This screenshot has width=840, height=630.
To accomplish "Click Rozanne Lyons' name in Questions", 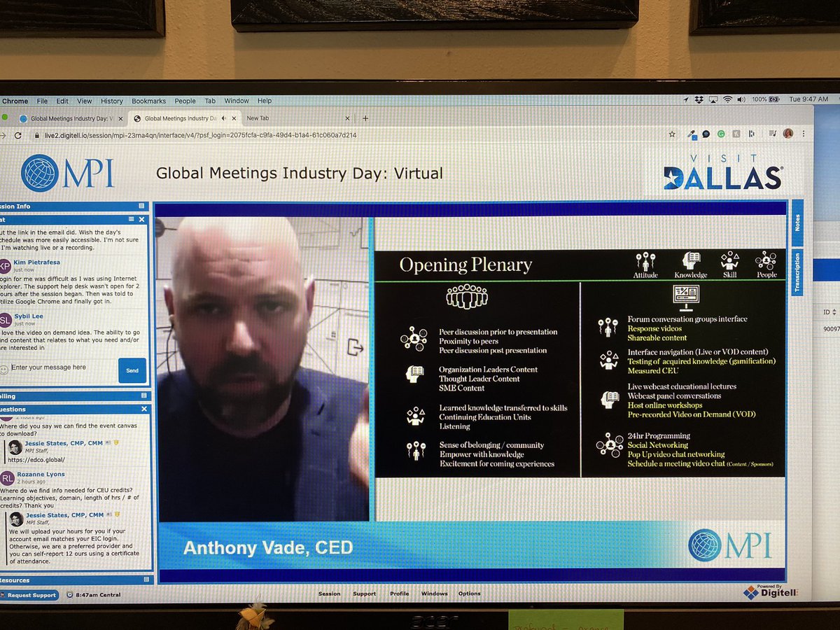I will tap(39, 474).
